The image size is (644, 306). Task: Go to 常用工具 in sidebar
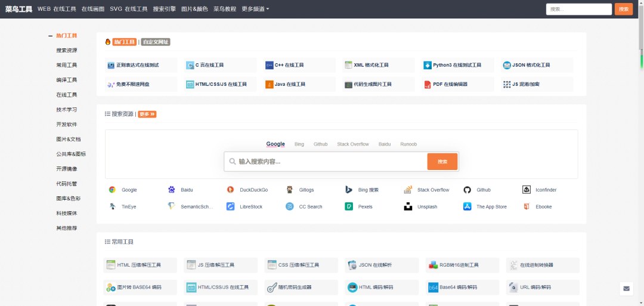coord(67,65)
